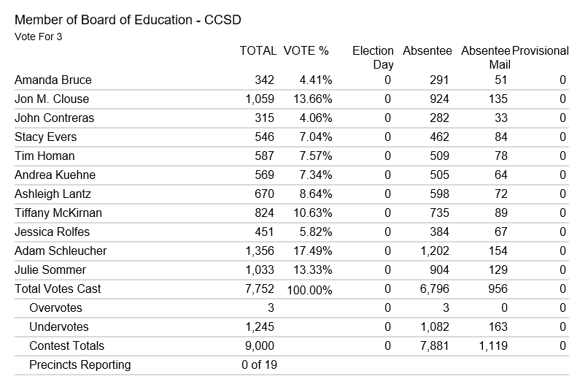
Task: Select the John Contreras row name
Action: 54,118
